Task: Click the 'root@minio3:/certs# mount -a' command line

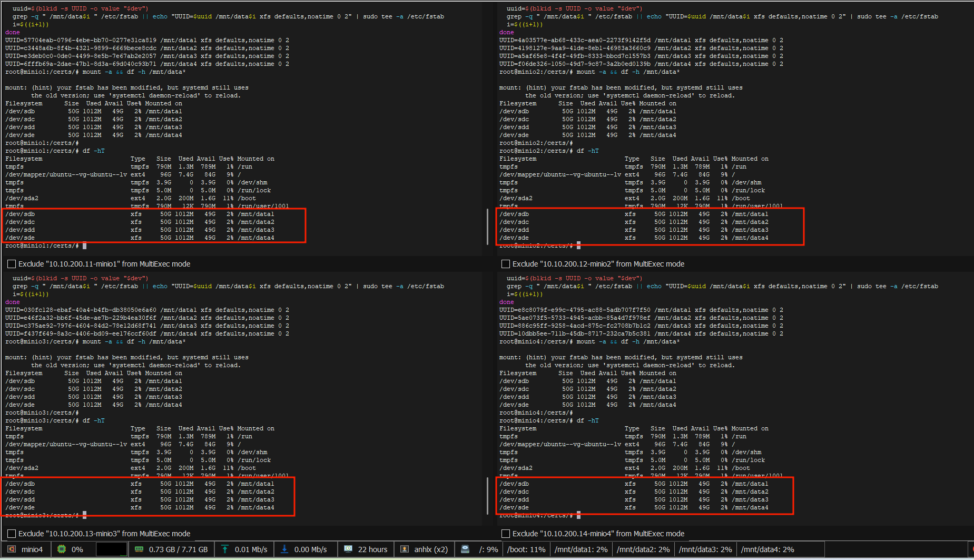Action: coord(95,341)
